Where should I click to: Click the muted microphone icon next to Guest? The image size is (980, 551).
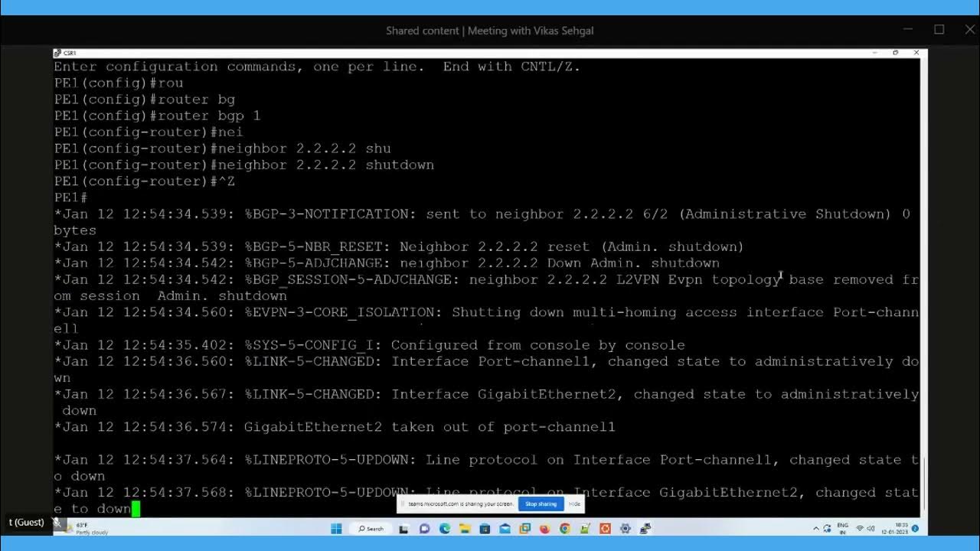click(x=56, y=522)
